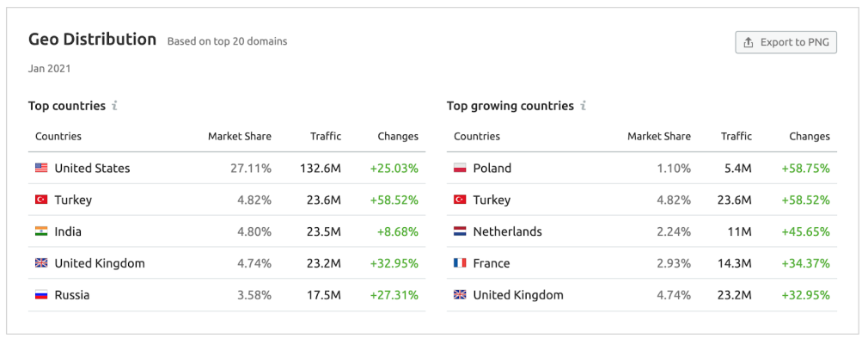Click the info icon beside Top growing countries
This screenshot has height=345, width=868.
pyautogui.click(x=583, y=106)
